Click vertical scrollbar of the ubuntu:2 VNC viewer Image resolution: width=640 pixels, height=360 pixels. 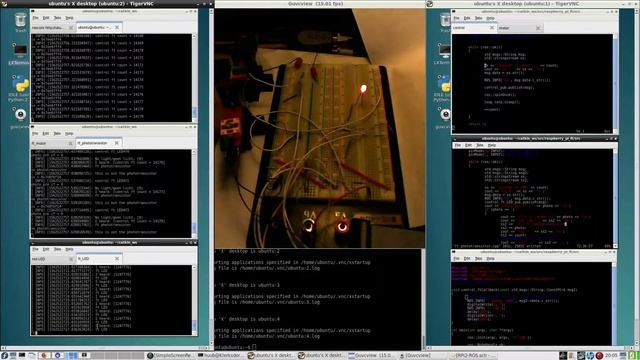[211, 178]
